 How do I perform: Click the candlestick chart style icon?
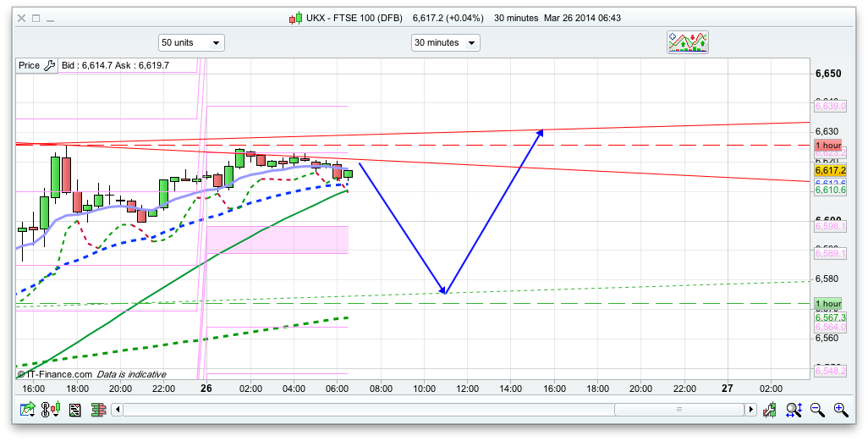52,410
